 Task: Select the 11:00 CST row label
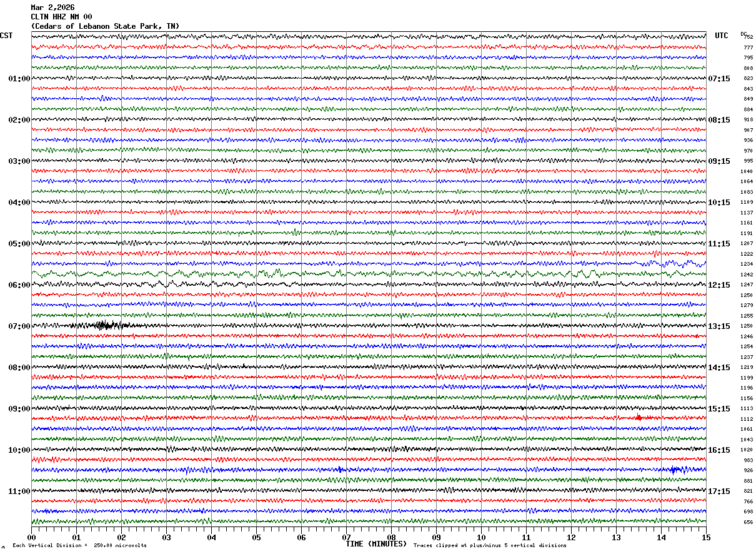[x=19, y=491]
